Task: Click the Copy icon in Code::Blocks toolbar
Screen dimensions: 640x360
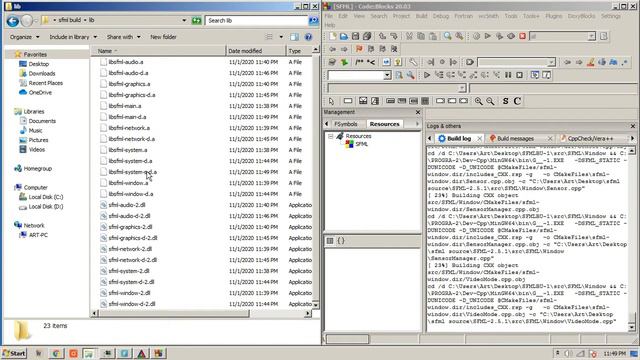Action: [421, 36]
